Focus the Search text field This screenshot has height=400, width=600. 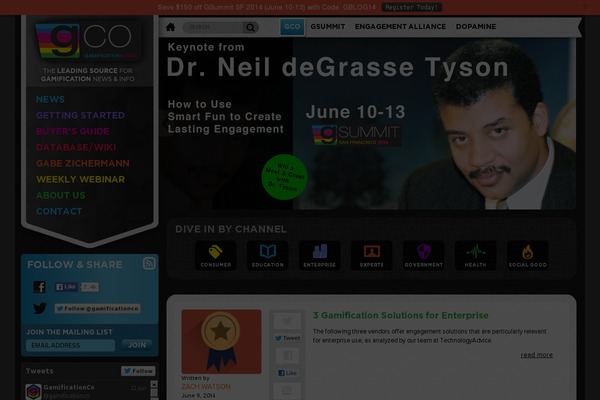(213, 27)
